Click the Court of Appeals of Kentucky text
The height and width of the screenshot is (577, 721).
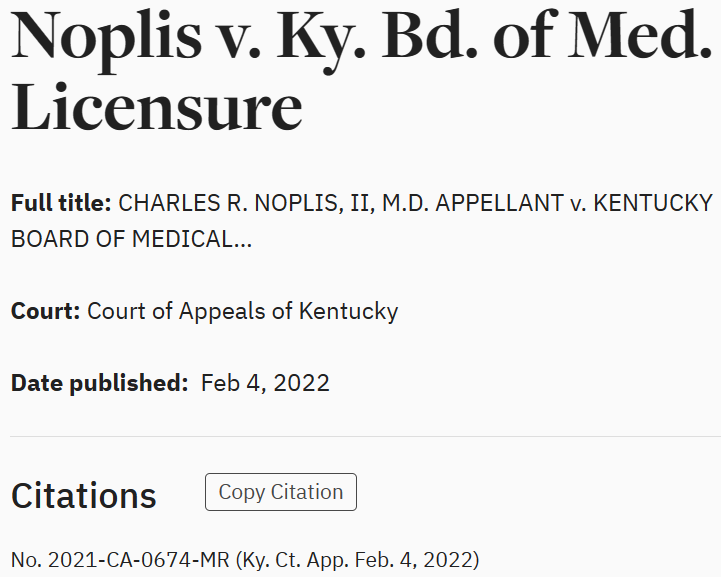[x=242, y=311]
